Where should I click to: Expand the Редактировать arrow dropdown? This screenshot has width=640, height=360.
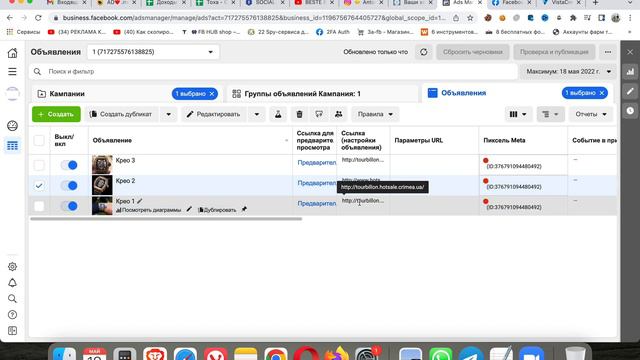click(x=256, y=114)
